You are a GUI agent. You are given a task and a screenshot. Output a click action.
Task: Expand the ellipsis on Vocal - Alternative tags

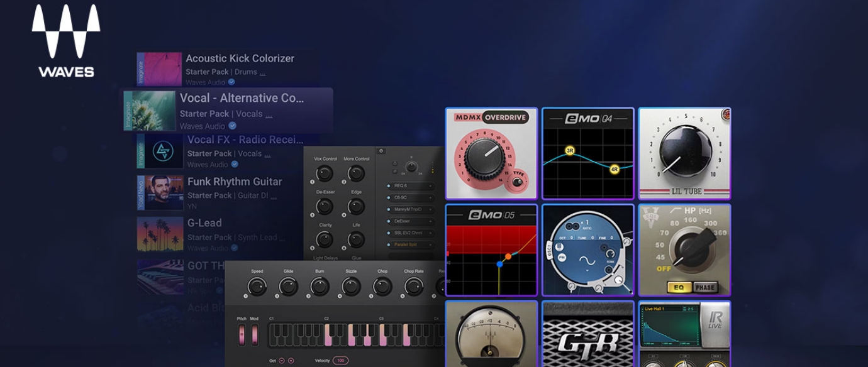click(x=269, y=115)
